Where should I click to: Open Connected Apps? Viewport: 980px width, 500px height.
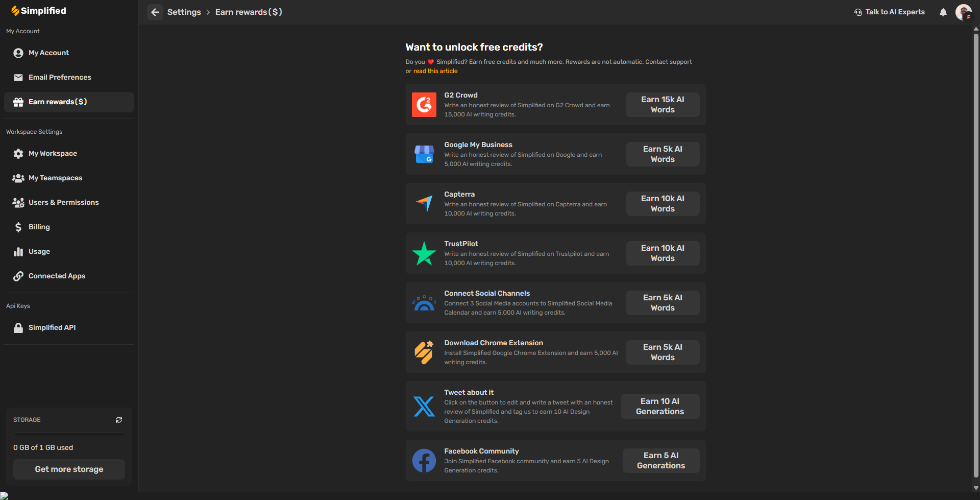tap(69, 276)
